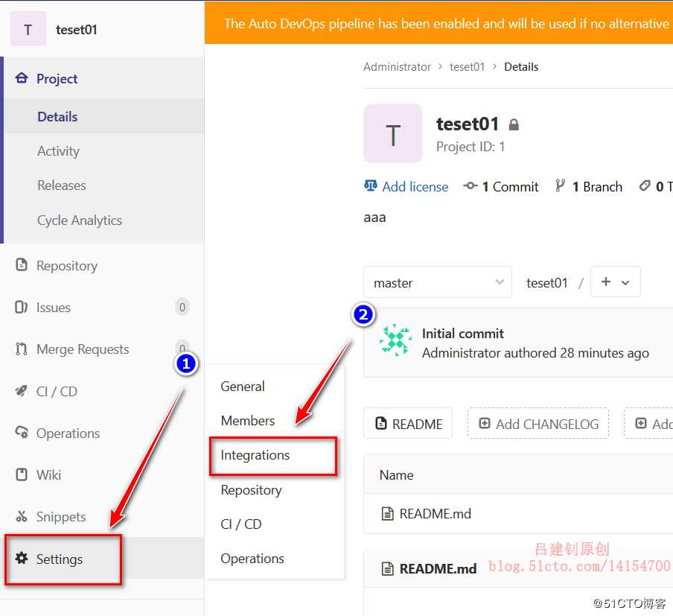Open Members in Settings flyout

click(248, 421)
